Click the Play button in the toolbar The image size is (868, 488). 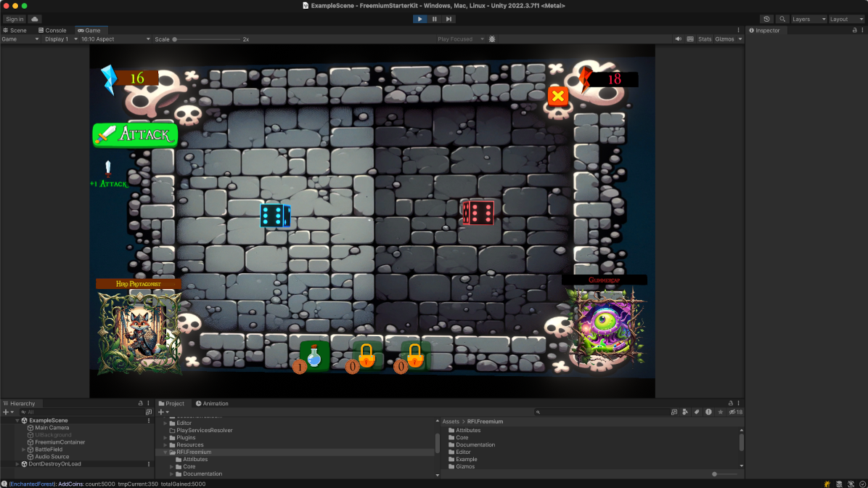tap(420, 19)
